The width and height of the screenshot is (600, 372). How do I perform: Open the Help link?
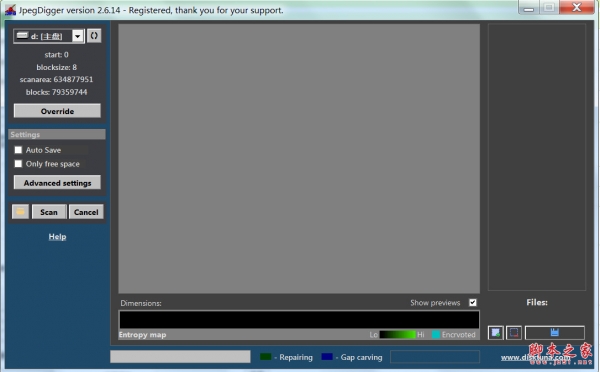(57, 237)
